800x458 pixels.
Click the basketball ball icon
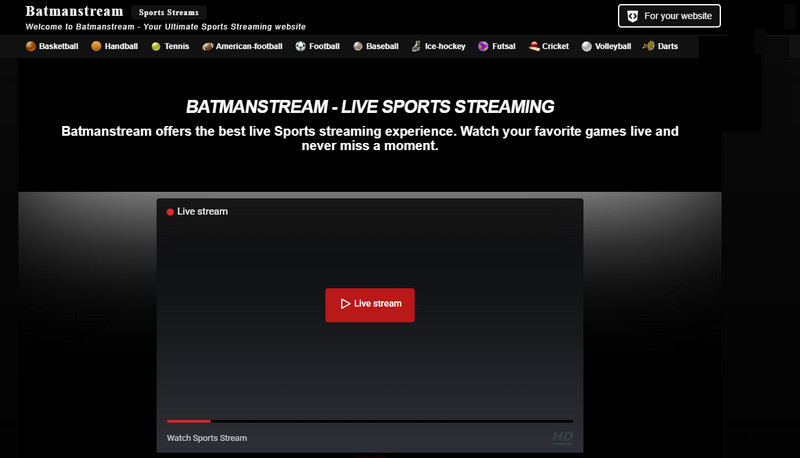tap(31, 46)
